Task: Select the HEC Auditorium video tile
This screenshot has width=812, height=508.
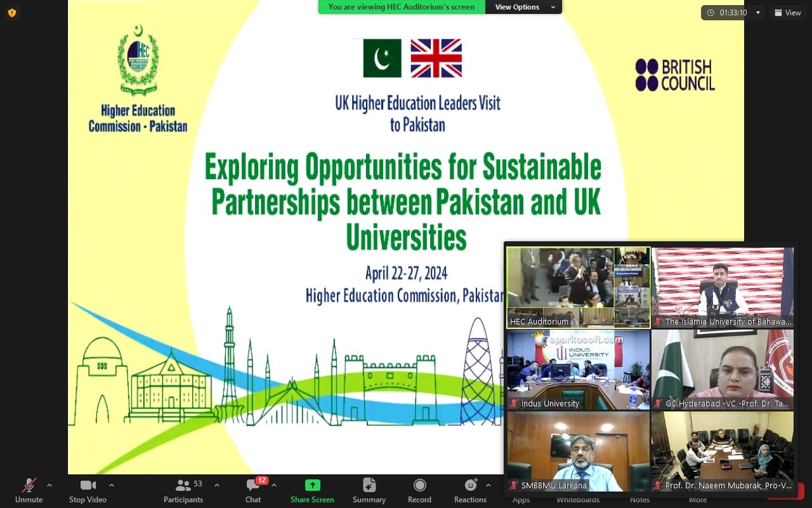Action: 578,287
